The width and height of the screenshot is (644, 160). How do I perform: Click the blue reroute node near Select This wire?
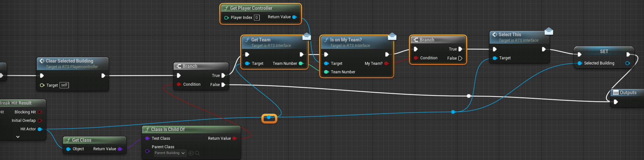coord(453,112)
